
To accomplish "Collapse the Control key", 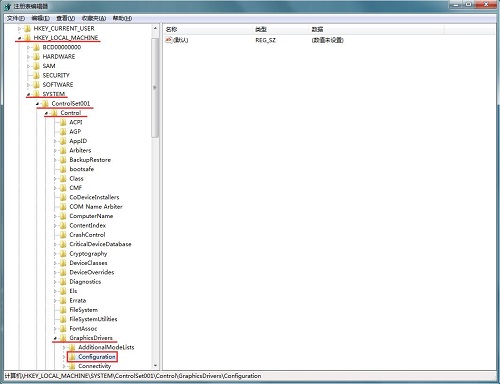I will pos(47,113).
